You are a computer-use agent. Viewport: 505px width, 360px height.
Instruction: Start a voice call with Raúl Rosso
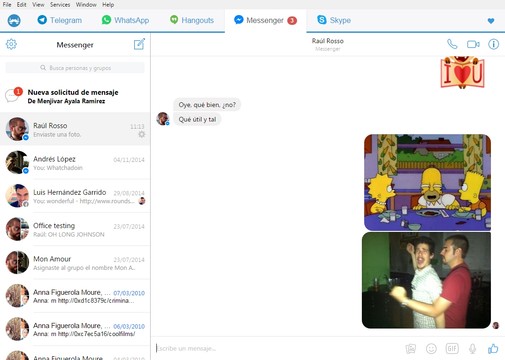(452, 44)
